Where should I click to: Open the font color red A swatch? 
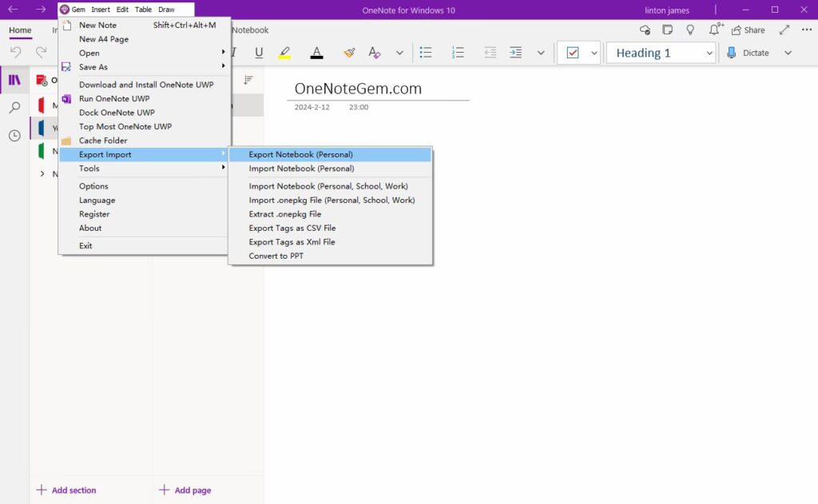[x=316, y=53]
